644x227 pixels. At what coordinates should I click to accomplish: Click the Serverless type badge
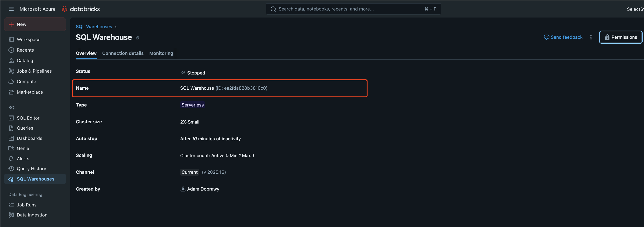point(192,105)
